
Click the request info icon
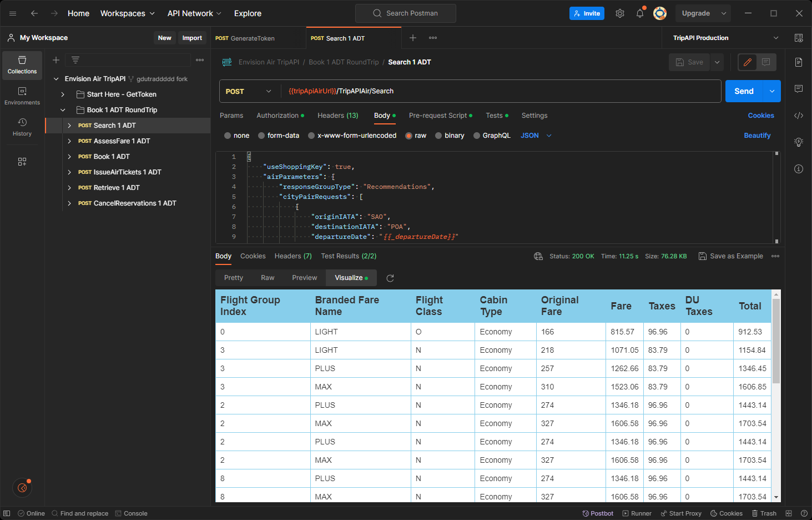(x=799, y=169)
